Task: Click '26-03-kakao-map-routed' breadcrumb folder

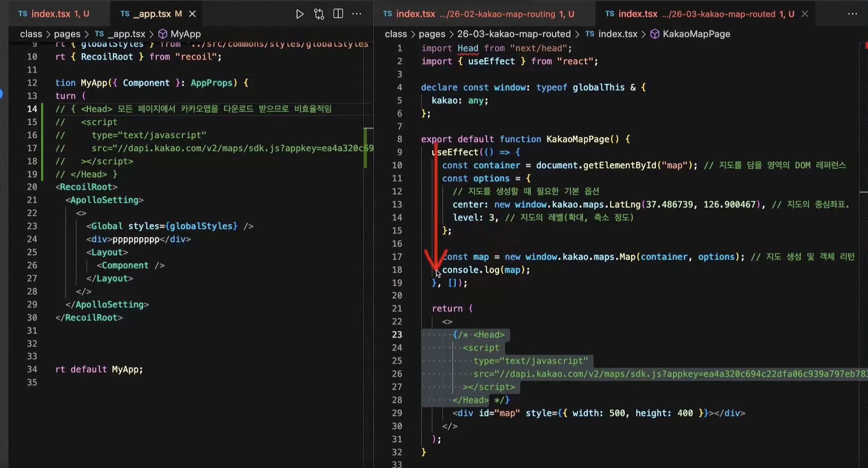Action: point(514,34)
